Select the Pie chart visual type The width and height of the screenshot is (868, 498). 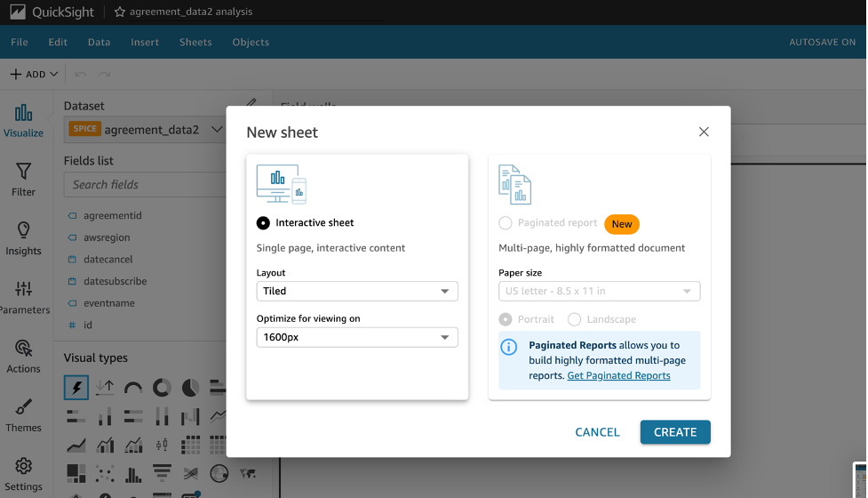[190, 388]
